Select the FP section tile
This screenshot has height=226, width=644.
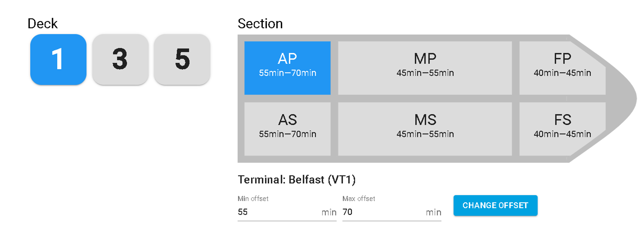click(562, 68)
